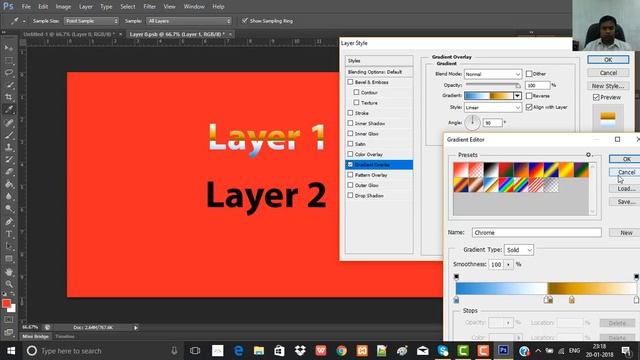Screen dimensions: 640x360
Task: Select the Dodge tool
Action: pos(9,209)
